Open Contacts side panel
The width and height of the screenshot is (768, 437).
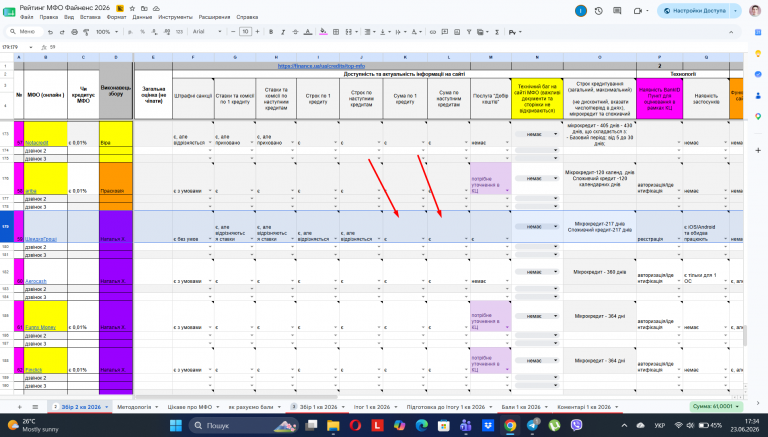(x=758, y=95)
